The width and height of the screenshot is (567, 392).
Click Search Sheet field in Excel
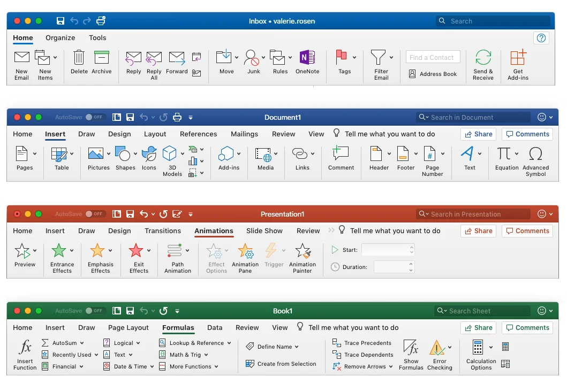pos(482,311)
